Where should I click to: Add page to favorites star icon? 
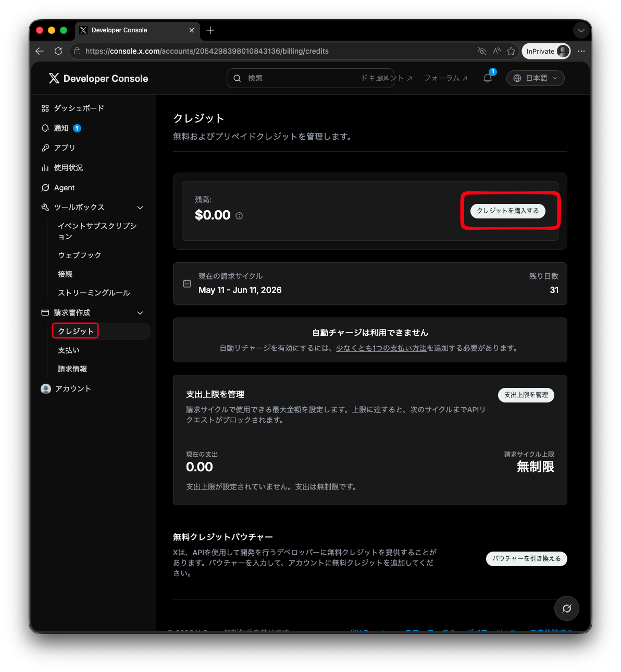coord(511,51)
